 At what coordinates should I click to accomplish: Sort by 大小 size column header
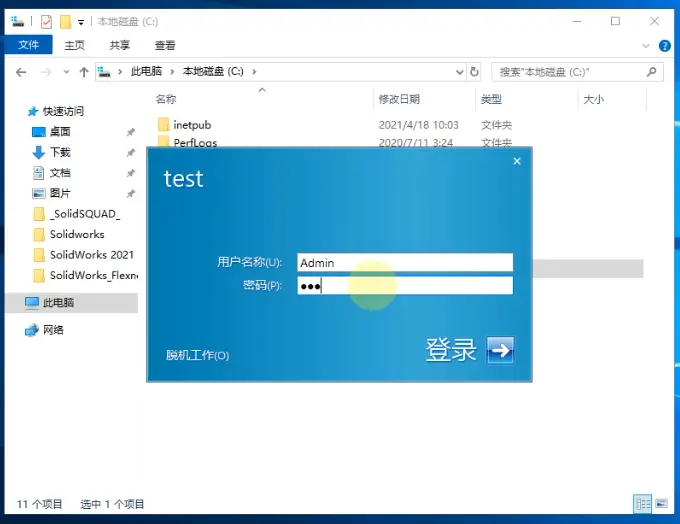click(594, 99)
